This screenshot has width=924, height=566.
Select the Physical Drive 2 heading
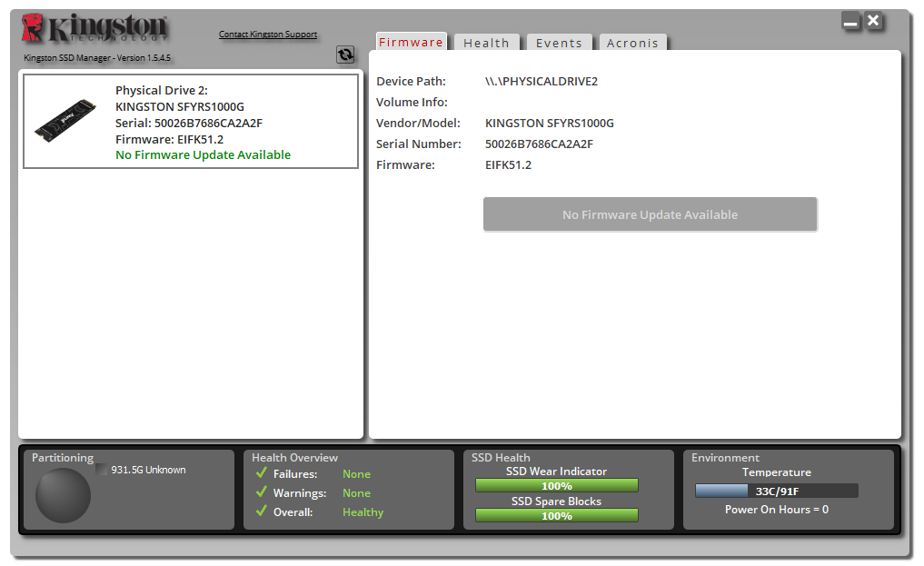(162, 90)
